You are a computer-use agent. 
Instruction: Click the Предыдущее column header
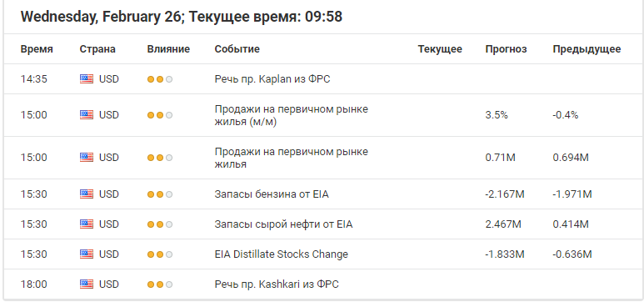[587, 49]
